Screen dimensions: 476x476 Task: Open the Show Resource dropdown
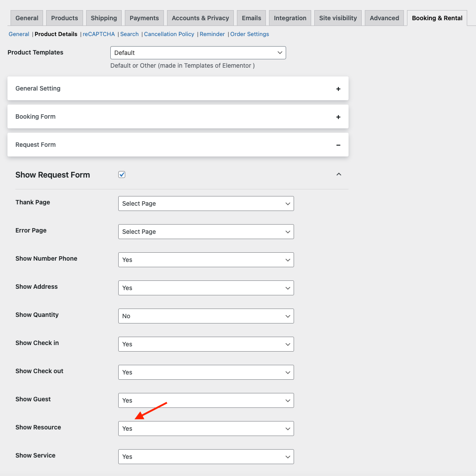(206, 429)
